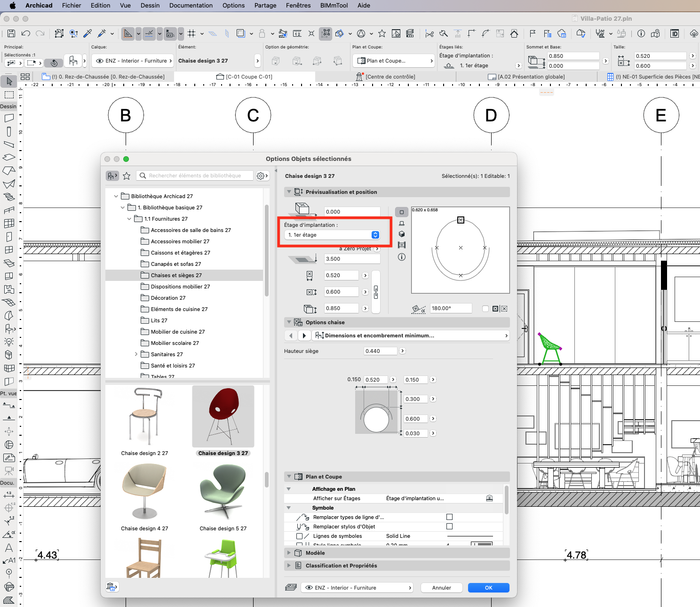Image resolution: width=700 pixels, height=607 pixels.
Task: Click the chain link proportions icon
Action: tap(376, 292)
